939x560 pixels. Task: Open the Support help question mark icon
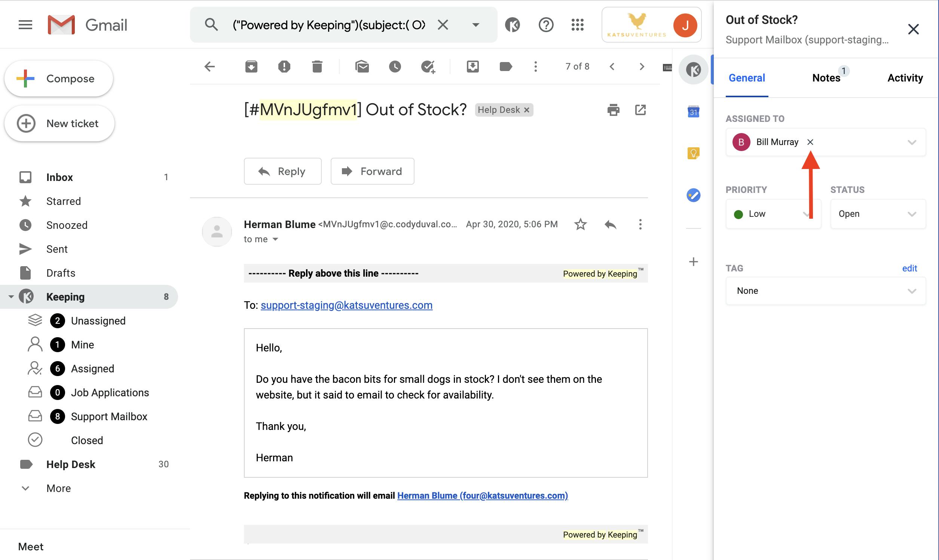(x=546, y=25)
